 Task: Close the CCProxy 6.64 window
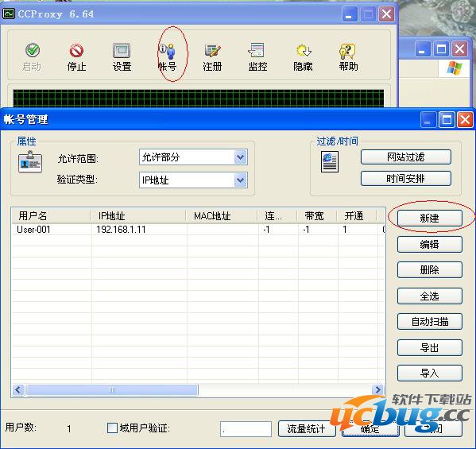click(x=386, y=14)
